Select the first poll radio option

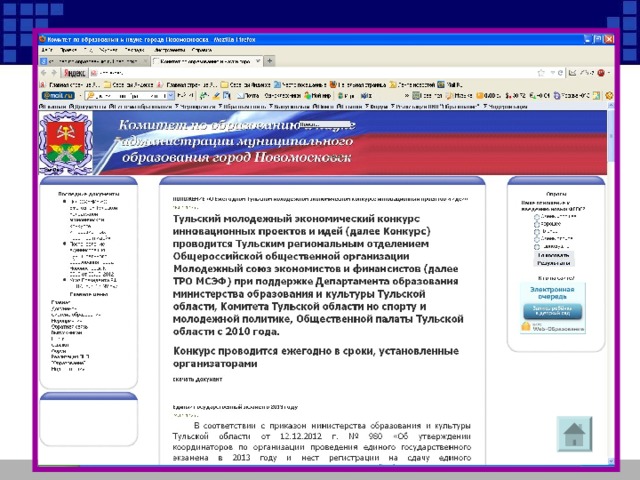pyautogui.click(x=538, y=216)
